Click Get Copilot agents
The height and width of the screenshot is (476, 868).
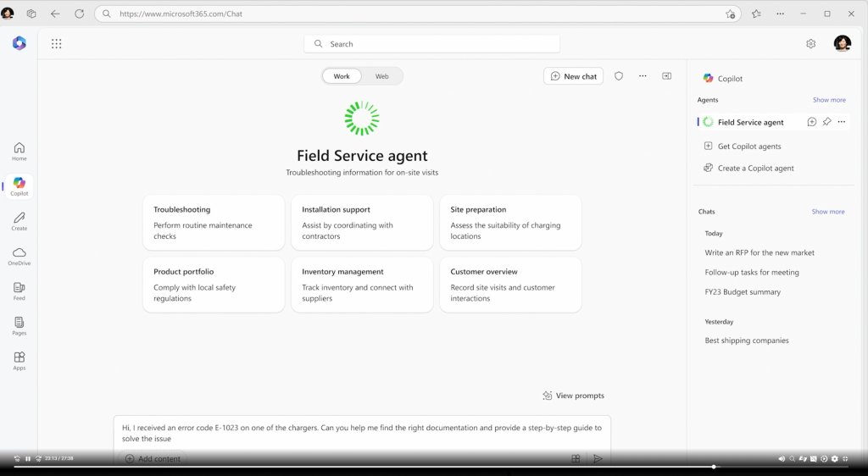(743, 146)
